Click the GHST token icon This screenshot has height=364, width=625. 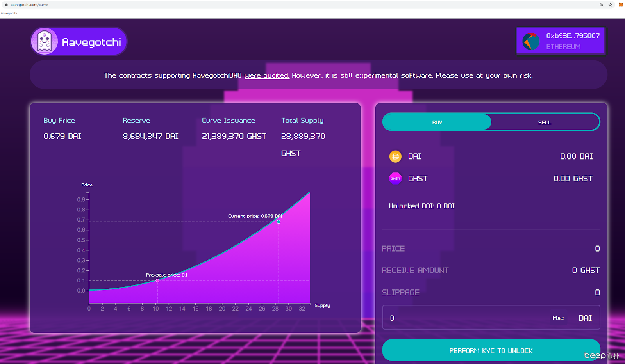point(395,179)
